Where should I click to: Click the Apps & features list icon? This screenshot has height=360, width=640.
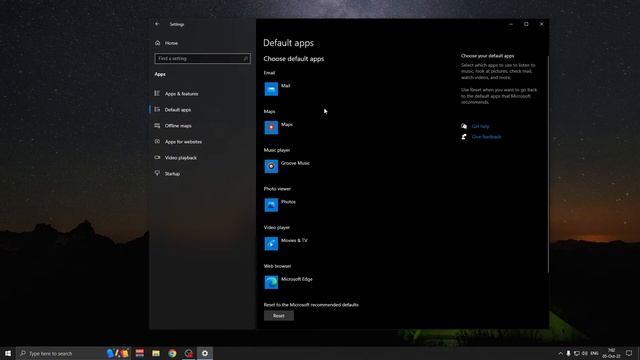(x=157, y=93)
